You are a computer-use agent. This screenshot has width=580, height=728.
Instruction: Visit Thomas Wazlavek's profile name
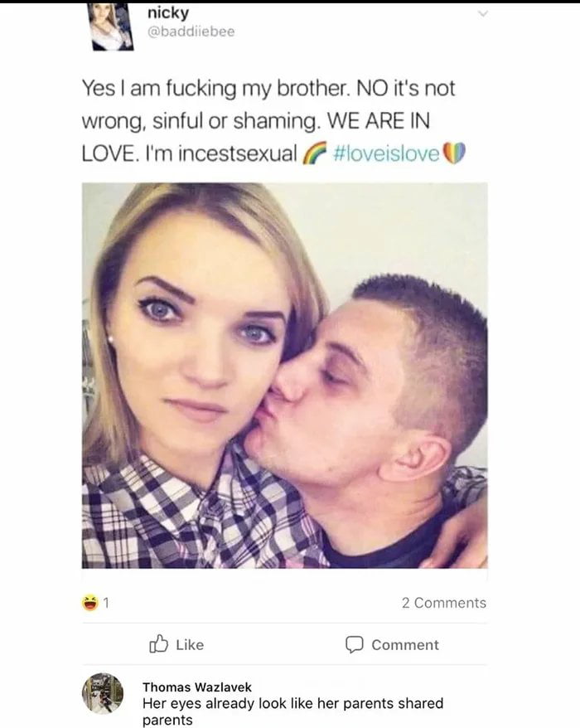click(197, 687)
